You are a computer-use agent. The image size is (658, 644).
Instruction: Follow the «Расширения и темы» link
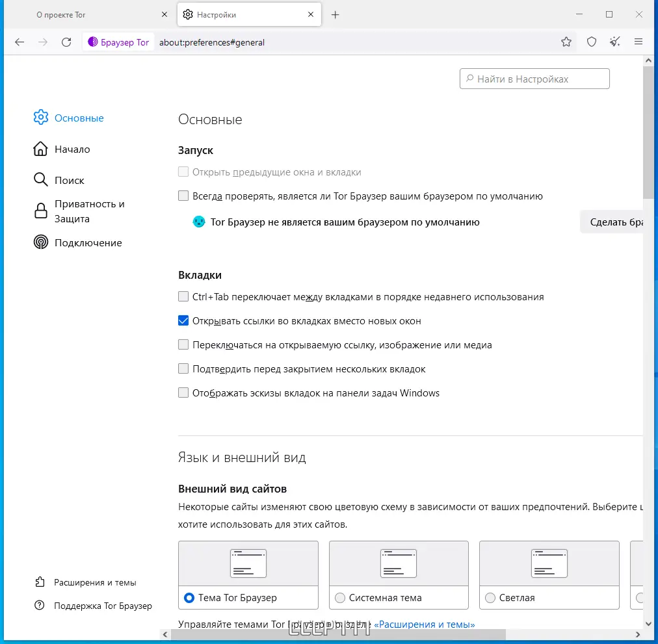click(424, 624)
